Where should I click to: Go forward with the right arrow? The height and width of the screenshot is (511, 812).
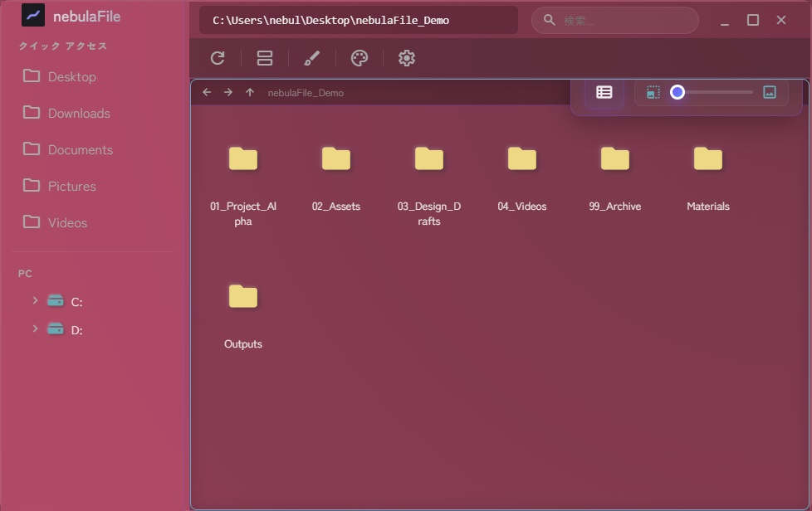pyautogui.click(x=228, y=92)
